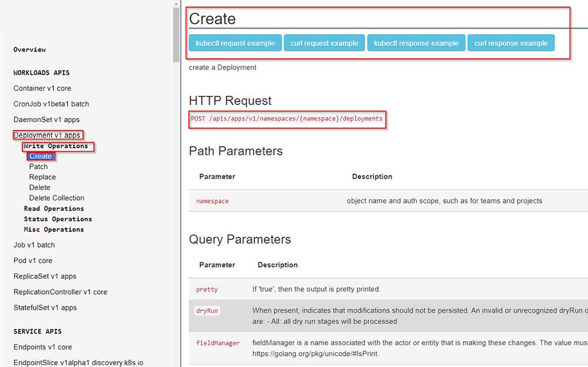Image resolution: width=588 pixels, height=367 pixels.
Task: Expand Status Operations group
Action: pyautogui.click(x=58, y=219)
